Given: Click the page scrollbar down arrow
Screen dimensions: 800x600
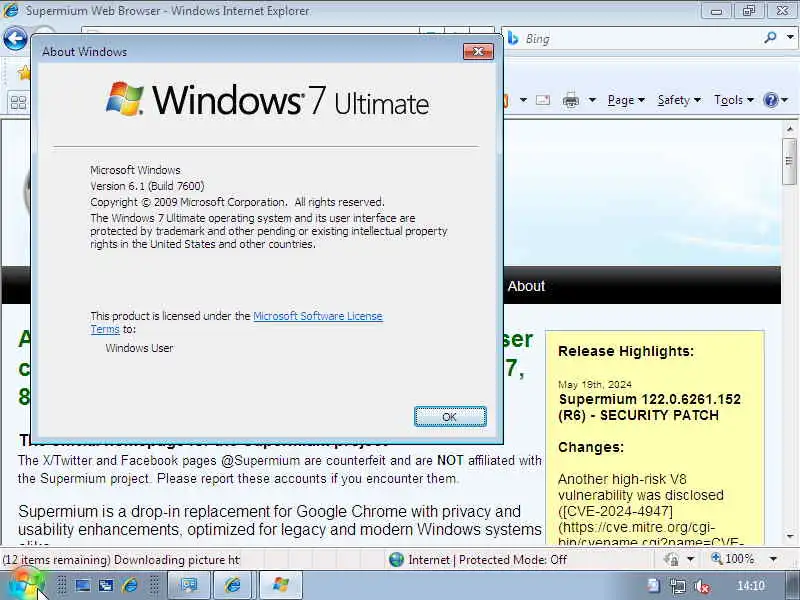Looking at the screenshot, I should [x=790, y=536].
